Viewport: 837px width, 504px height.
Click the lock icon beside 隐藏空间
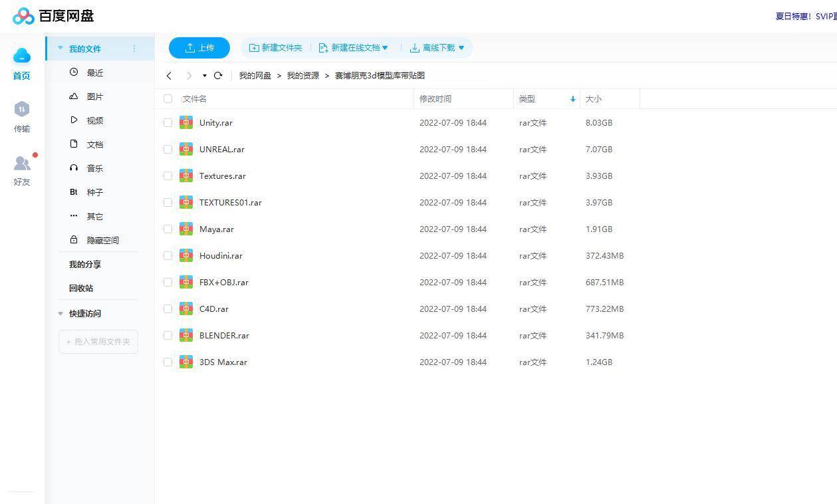pos(74,240)
